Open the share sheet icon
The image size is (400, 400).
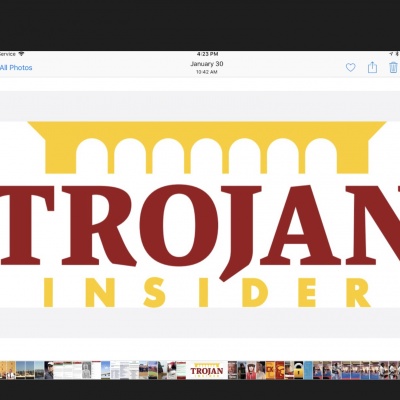click(372, 67)
